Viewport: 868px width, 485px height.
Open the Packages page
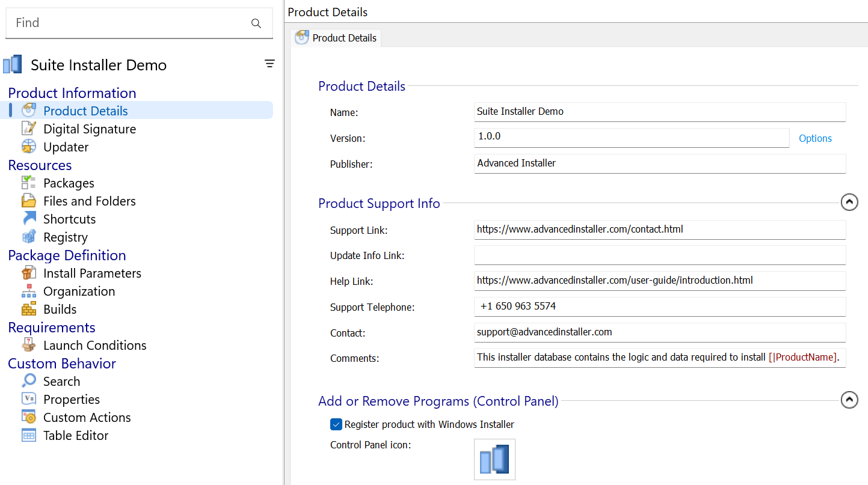coord(69,183)
